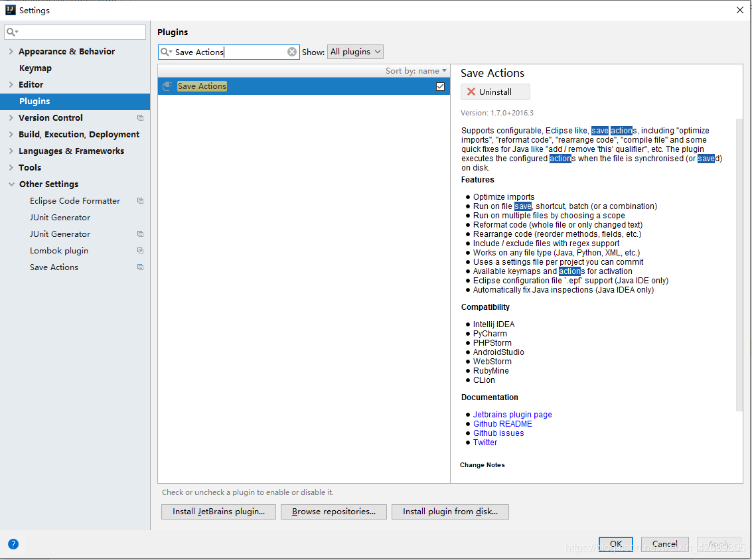The width and height of the screenshot is (752, 560).
Task: Click the Save Actions plugin icon in list
Action: click(167, 86)
